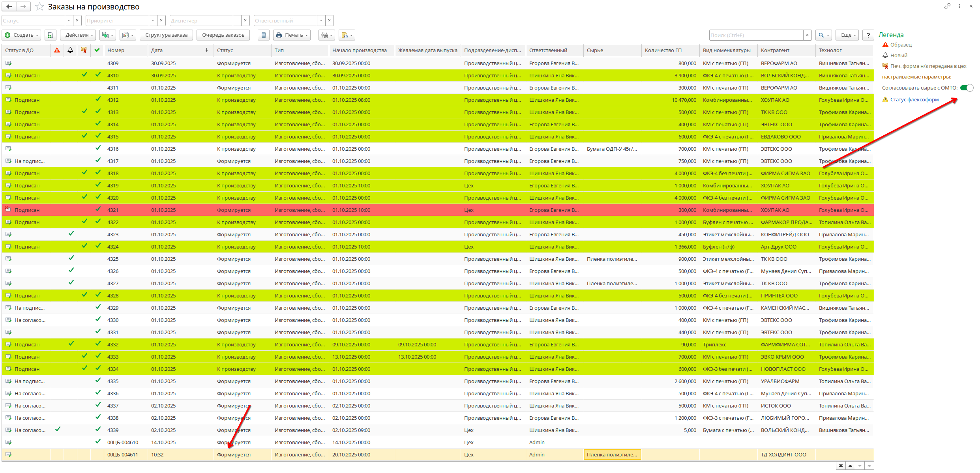This screenshot has height=473, width=980.
Task: Click the green checkmark column header
Action: [97, 50]
